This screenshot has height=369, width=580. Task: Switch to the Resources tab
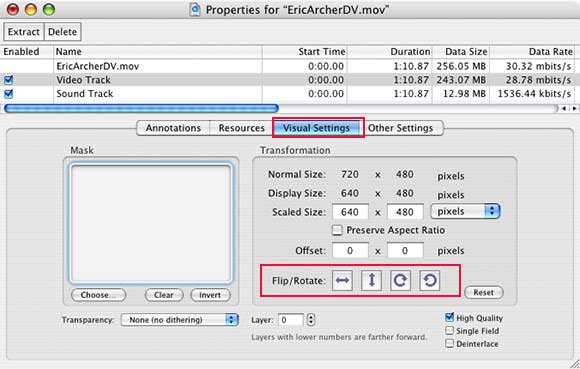242,128
